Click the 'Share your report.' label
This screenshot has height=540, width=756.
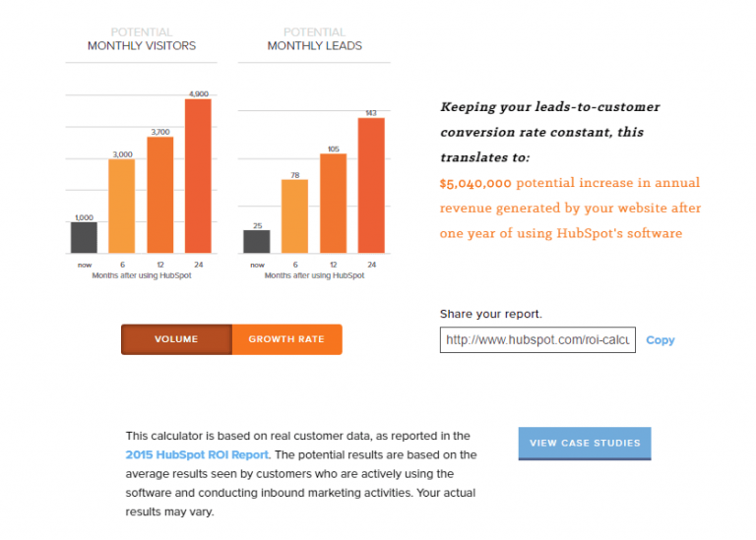point(490,314)
